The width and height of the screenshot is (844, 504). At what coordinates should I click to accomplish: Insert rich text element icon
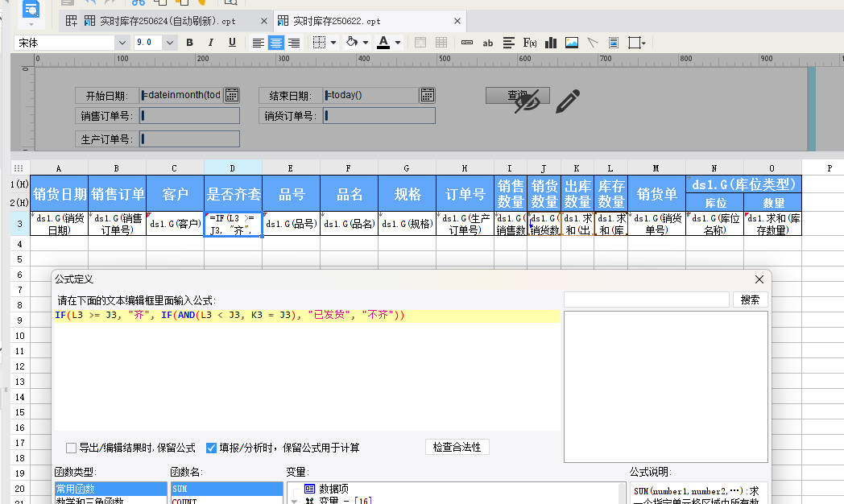point(509,43)
